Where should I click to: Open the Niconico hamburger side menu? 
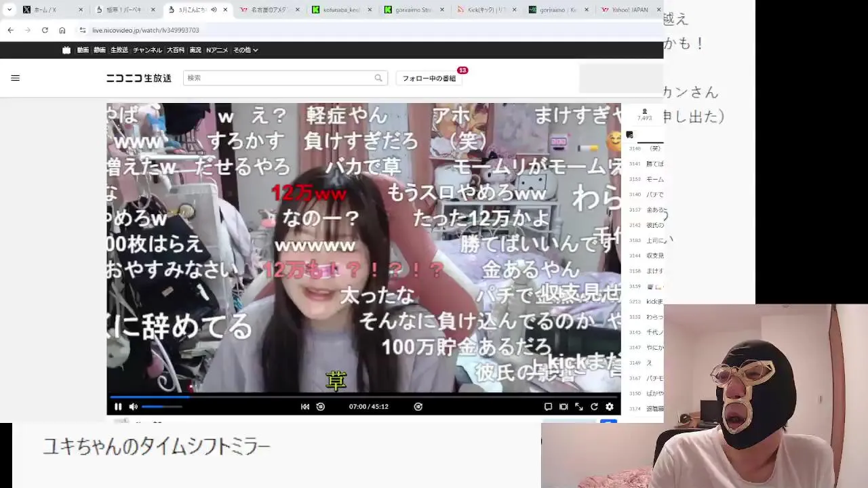(16, 78)
